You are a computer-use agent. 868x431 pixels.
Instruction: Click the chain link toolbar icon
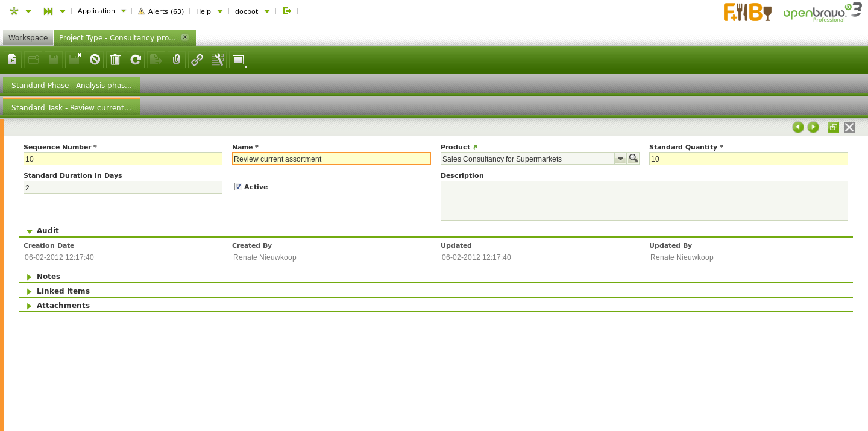(x=197, y=60)
